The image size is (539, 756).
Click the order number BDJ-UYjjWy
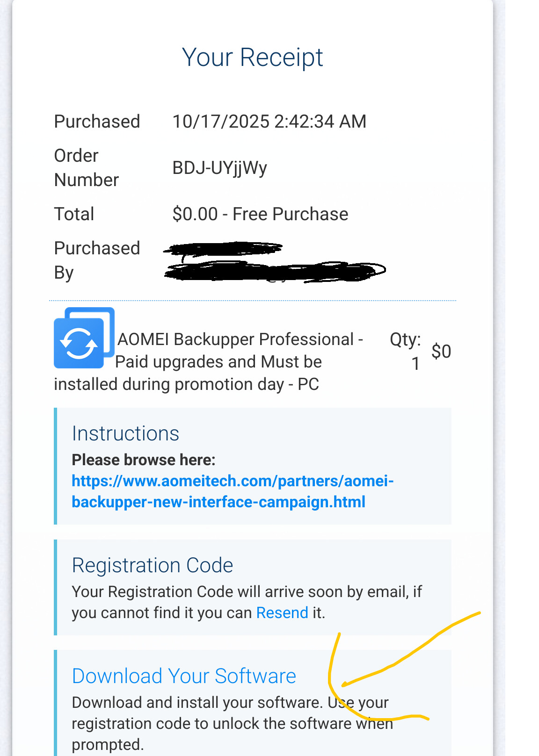[x=219, y=168]
